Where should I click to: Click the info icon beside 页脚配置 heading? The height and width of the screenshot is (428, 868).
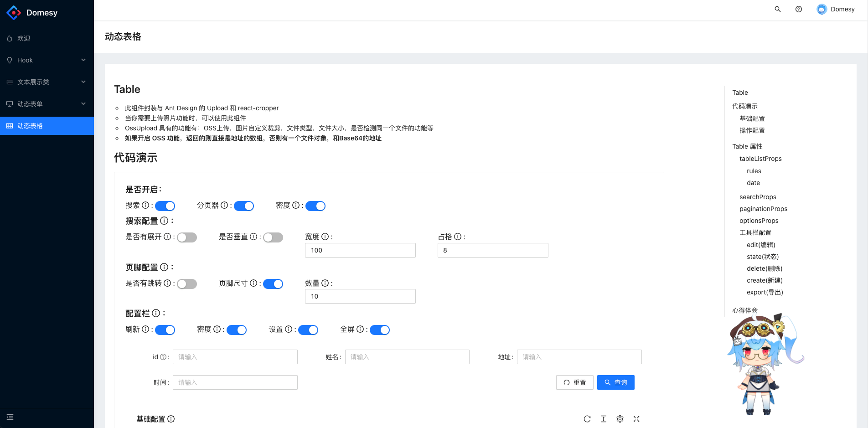point(164,267)
